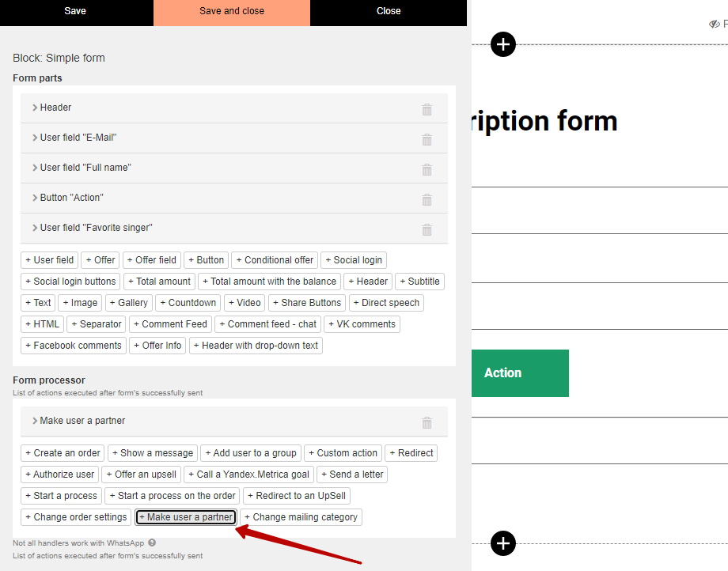Add a Text part
Screen dimensions: 728x571
click(x=38, y=303)
